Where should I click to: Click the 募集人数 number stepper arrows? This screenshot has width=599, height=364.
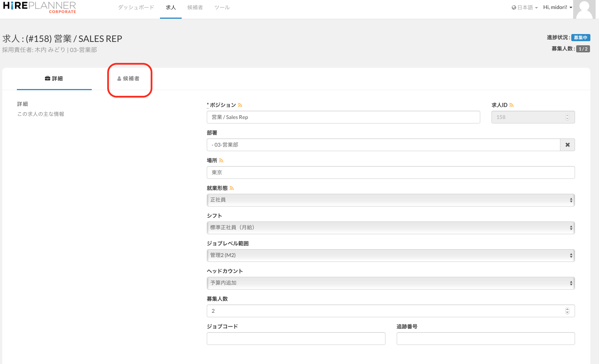click(567, 311)
